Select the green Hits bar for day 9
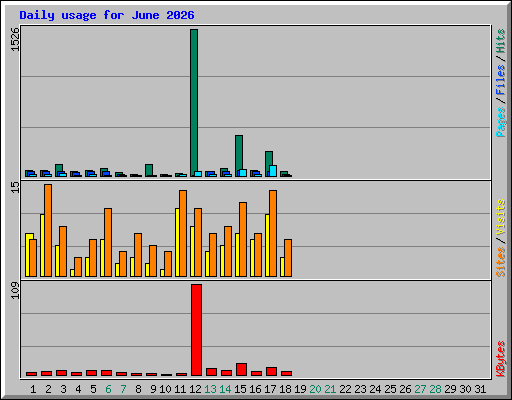 (x=149, y=170)
